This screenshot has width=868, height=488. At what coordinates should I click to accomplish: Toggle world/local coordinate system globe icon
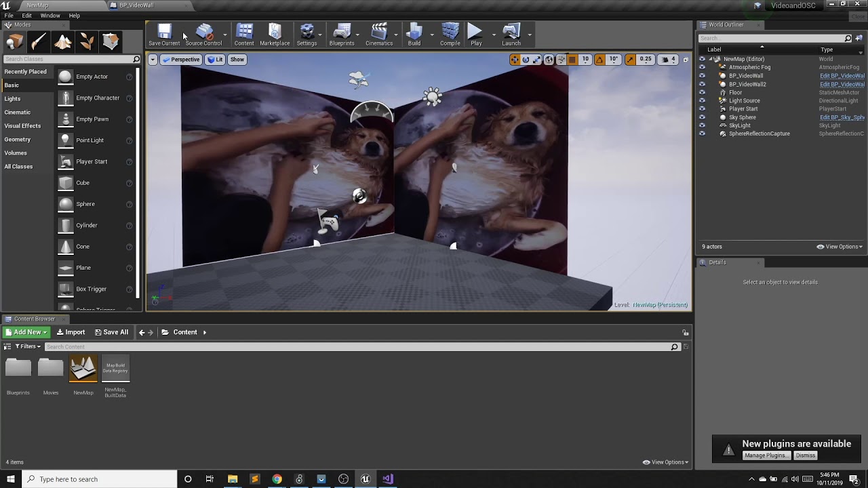pos(549,60)
